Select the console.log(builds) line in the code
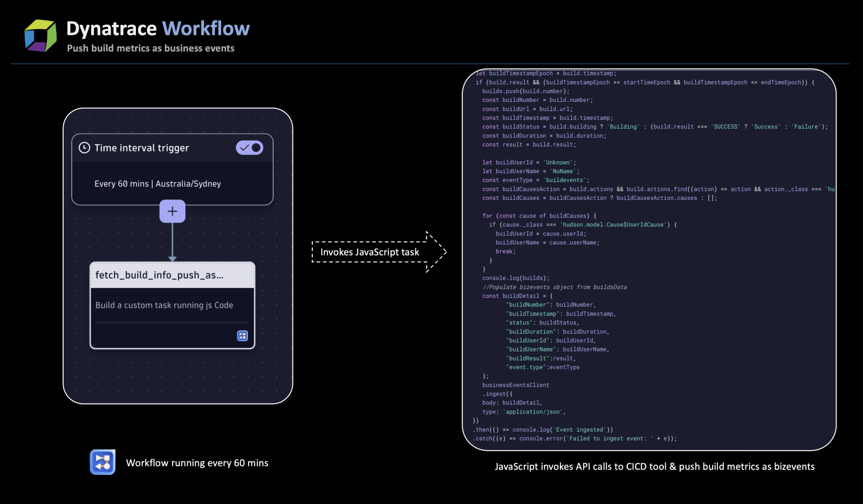Image resolution: width=863 pixels, height=504 pixels. coord(515,278)
